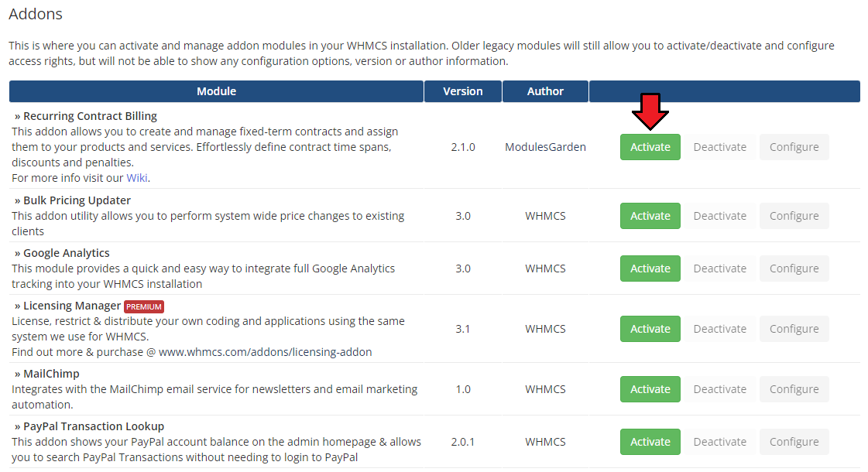Image resolution: width=868 pixels, height=472 pixels.
Task: Select the MailChimp module title
Action: (51, 374)
